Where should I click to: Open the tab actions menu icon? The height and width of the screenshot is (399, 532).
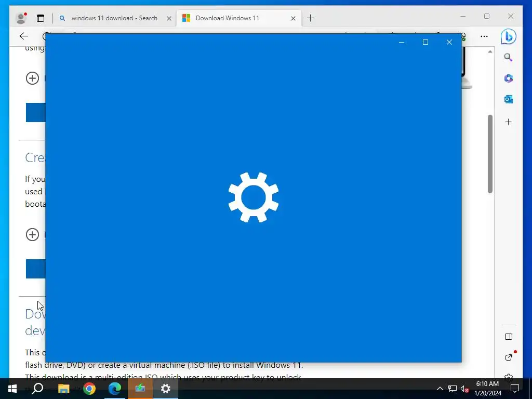click(x=41, y=18)
